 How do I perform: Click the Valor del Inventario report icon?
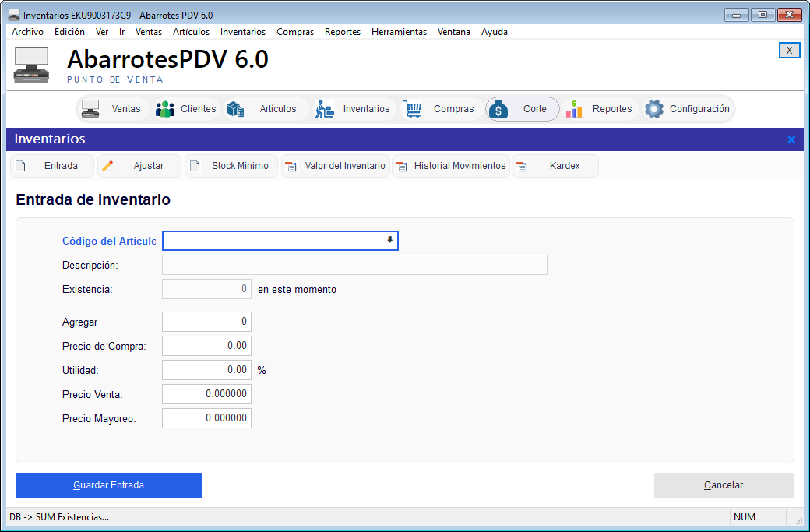point(291,167)
